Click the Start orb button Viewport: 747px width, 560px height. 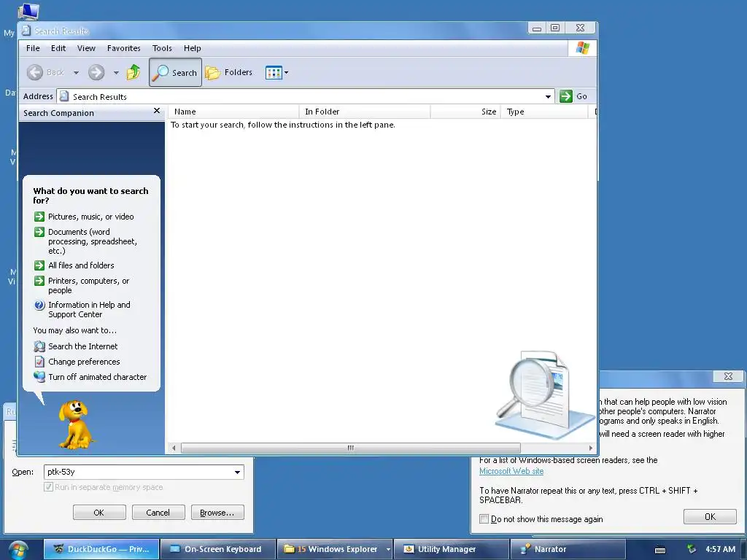18,550
